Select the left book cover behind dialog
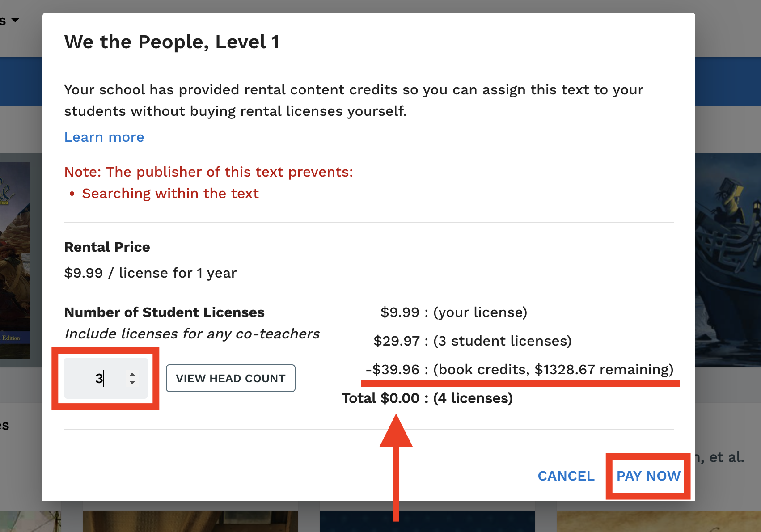The height and width of the screenshot is (532, 761). tap(15, 260)
